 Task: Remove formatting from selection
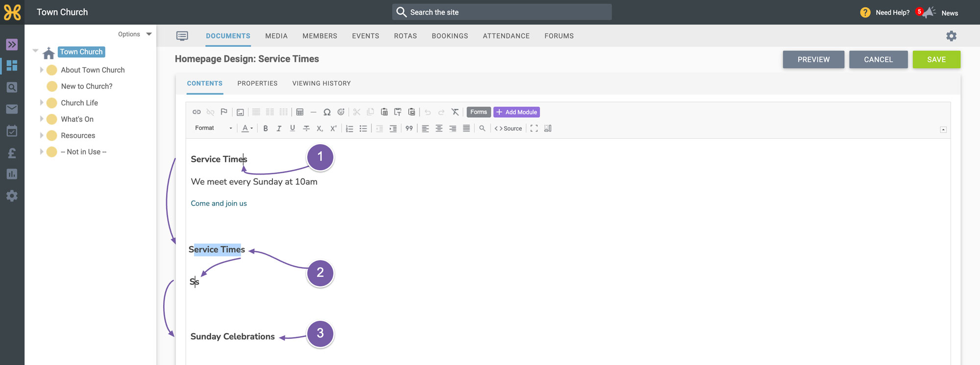click(x=455, y=112)
